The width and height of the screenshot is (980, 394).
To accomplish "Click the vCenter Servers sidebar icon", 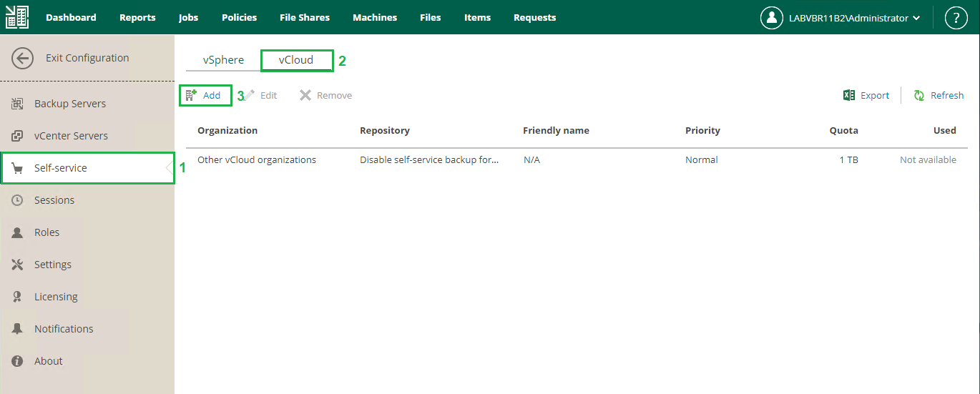I will [x=18, y=136].
